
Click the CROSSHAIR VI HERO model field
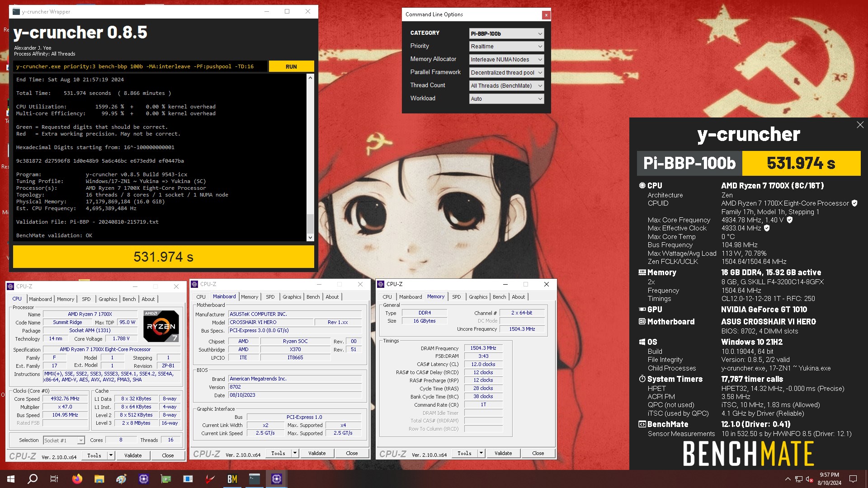click(271, 323)
